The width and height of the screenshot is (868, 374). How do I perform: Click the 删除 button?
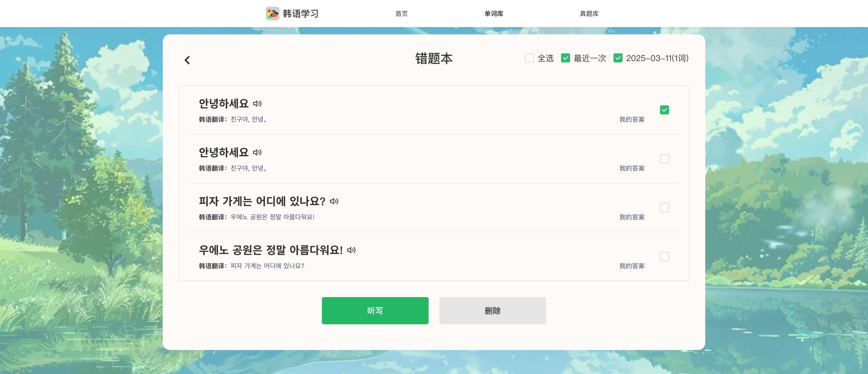pos(492,310)
